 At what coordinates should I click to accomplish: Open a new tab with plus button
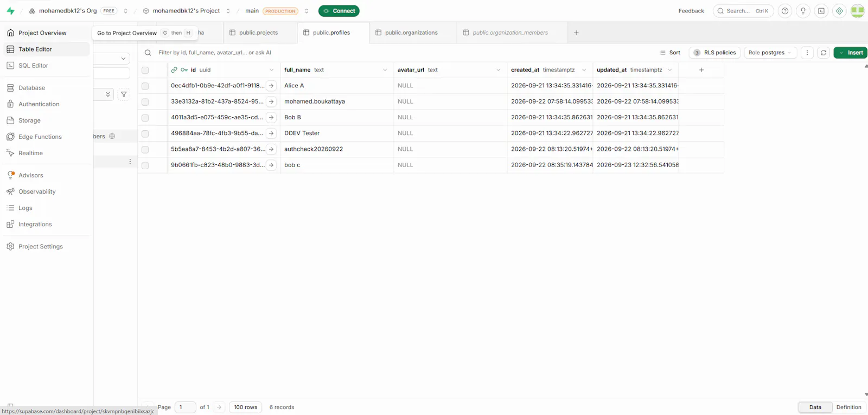[x=576, y=33]
